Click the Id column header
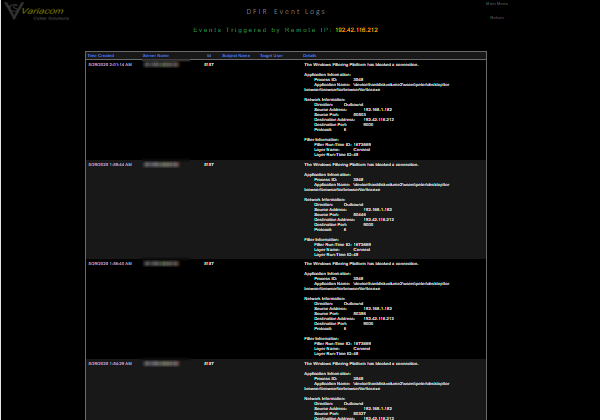The height and width of the screenshot is (420, 600). click(209, 56)
